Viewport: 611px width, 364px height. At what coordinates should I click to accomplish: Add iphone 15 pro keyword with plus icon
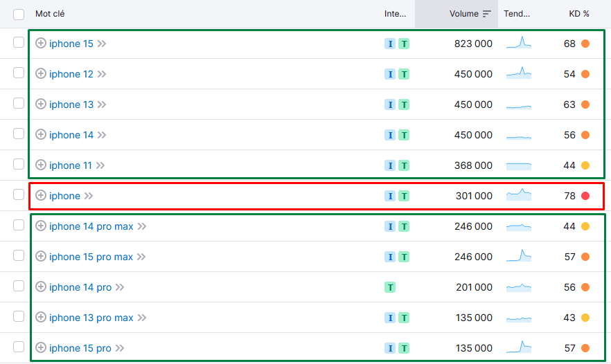41,347
